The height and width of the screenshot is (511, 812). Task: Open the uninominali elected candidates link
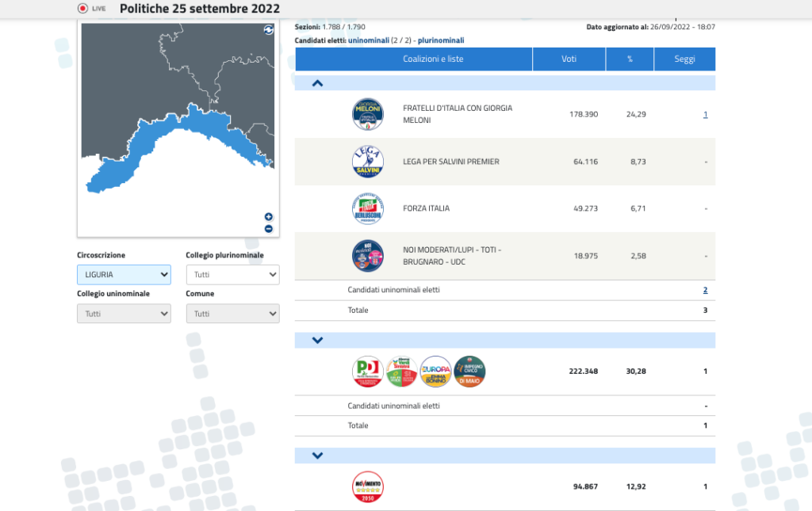point(369,40)
